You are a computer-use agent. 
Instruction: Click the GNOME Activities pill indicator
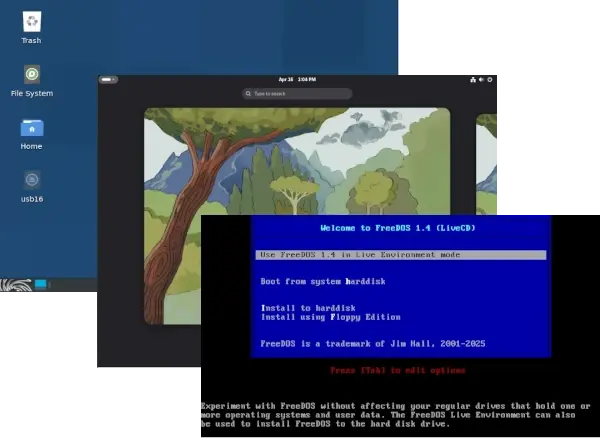pyautogui.click(x=108, y=80)
